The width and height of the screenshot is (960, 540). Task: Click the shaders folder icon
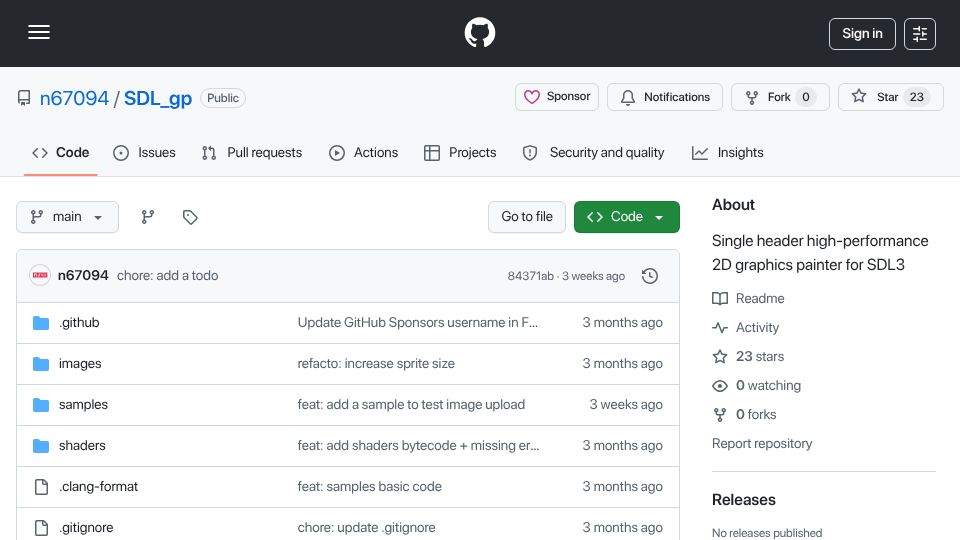41,446
